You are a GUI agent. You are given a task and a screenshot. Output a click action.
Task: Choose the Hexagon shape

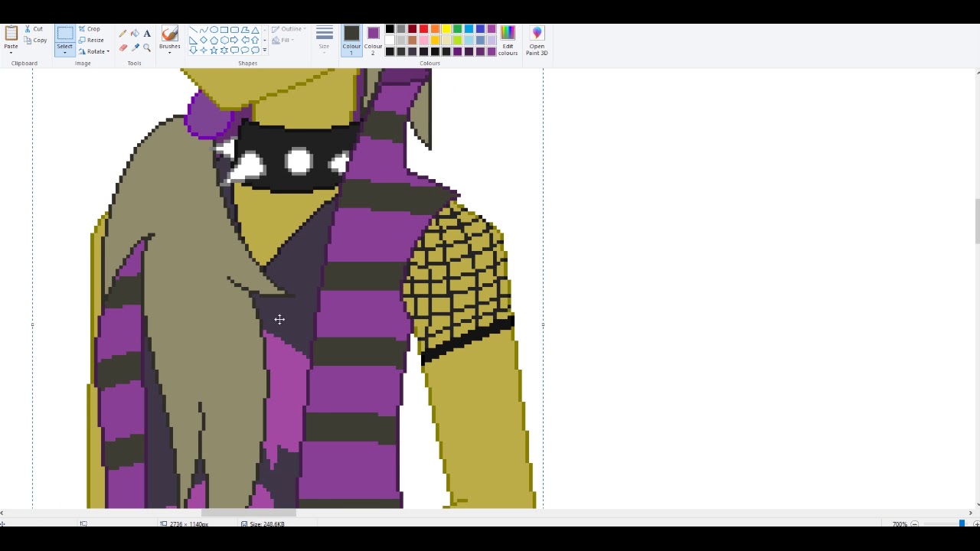pos(224,40)
